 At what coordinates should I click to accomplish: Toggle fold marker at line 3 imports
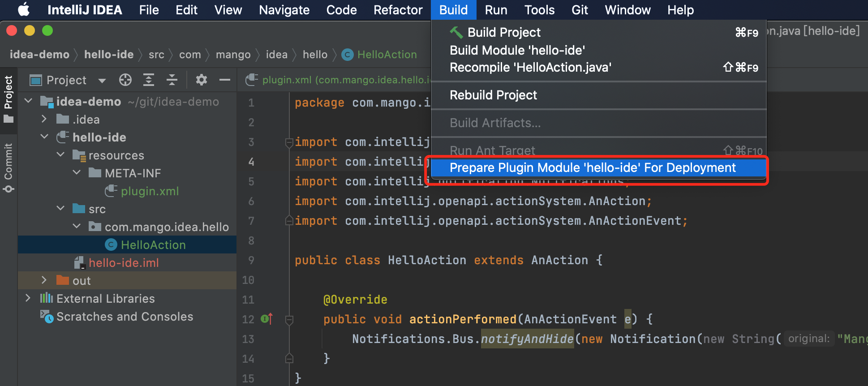[x=289, y=143]
